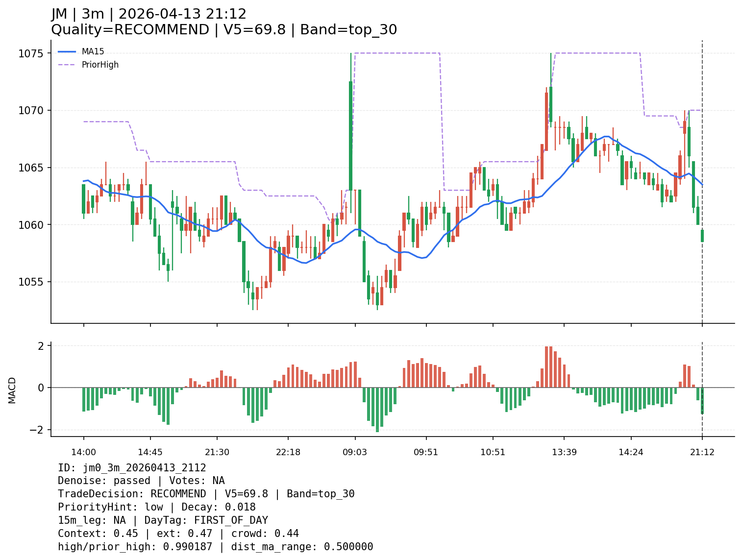
Task: Click the 21:30 time axis label
Action: [x=217, y=452]
